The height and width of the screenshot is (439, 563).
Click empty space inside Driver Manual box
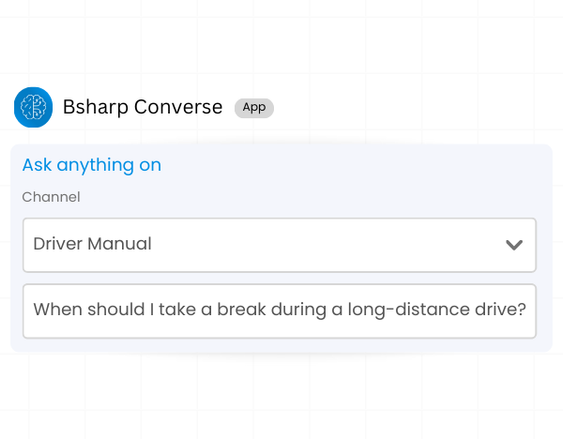[x=323, y=245]
